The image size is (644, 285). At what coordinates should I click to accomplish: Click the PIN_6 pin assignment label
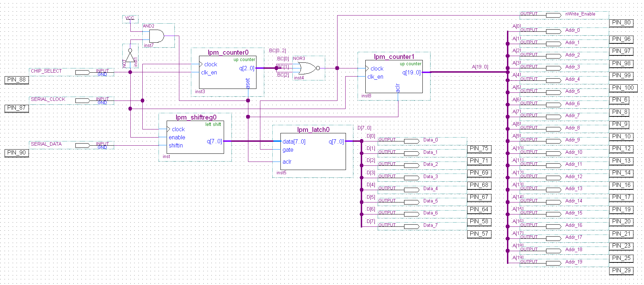click(x=620, y=100)
